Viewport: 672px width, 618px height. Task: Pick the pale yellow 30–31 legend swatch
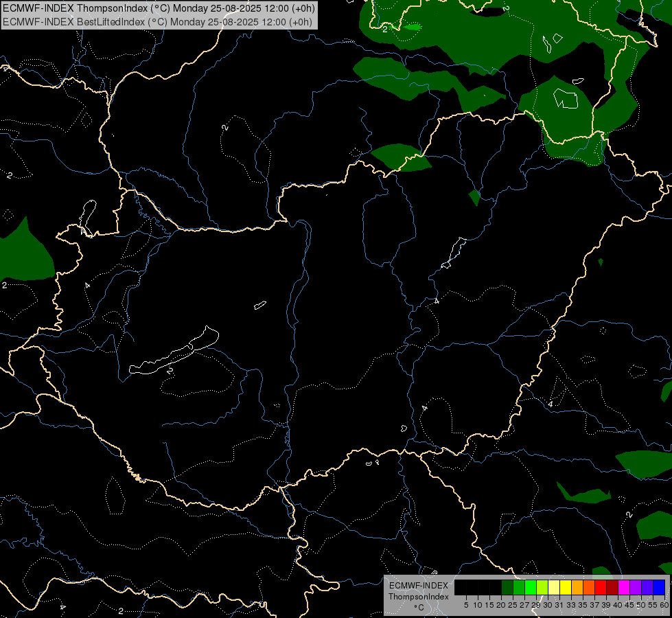(x=554, y=587)
